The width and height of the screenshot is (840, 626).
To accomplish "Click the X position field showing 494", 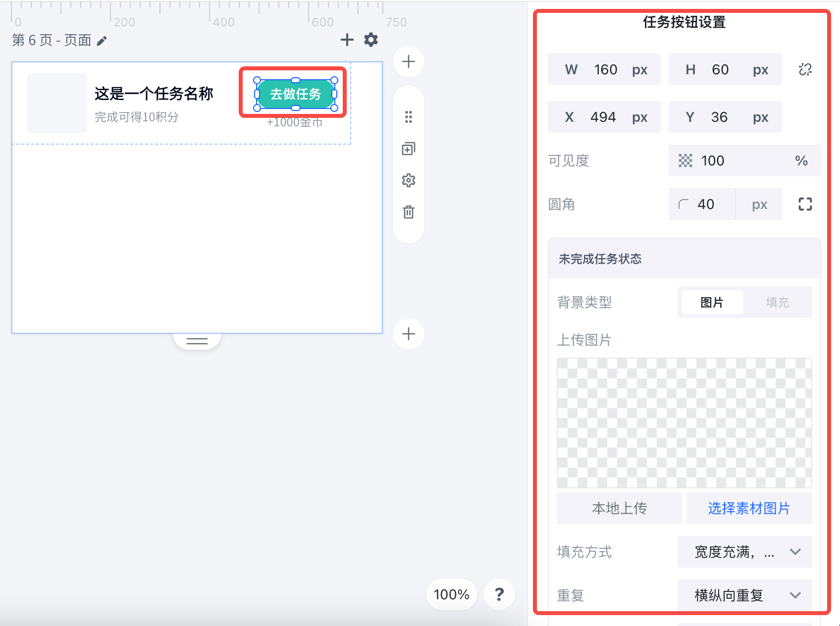I will click(x=604, y=117).
